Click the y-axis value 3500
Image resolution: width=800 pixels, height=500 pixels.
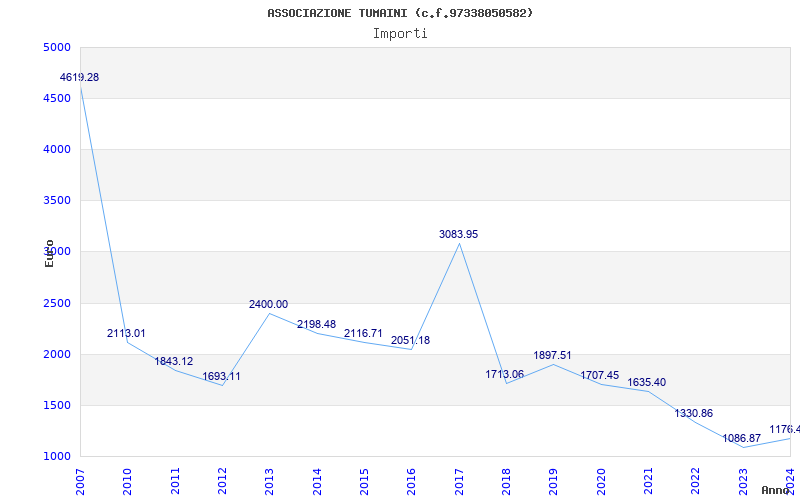(x=57, y=201)
